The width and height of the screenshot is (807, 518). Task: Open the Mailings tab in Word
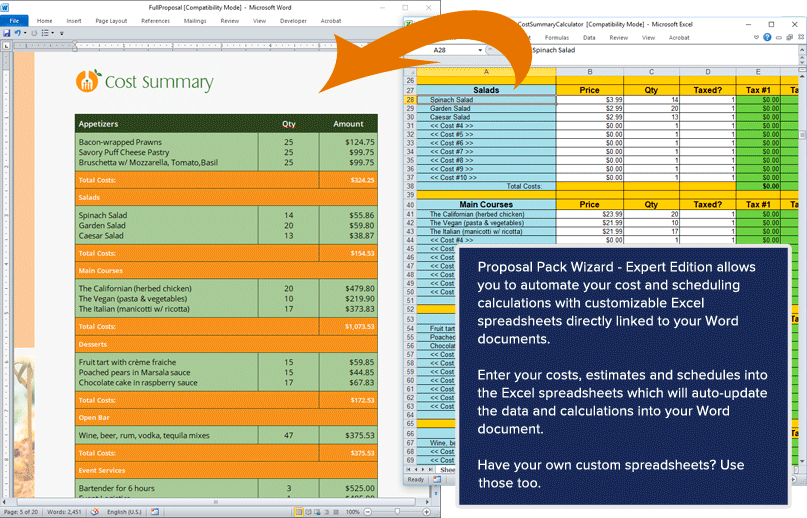(195, 21)
